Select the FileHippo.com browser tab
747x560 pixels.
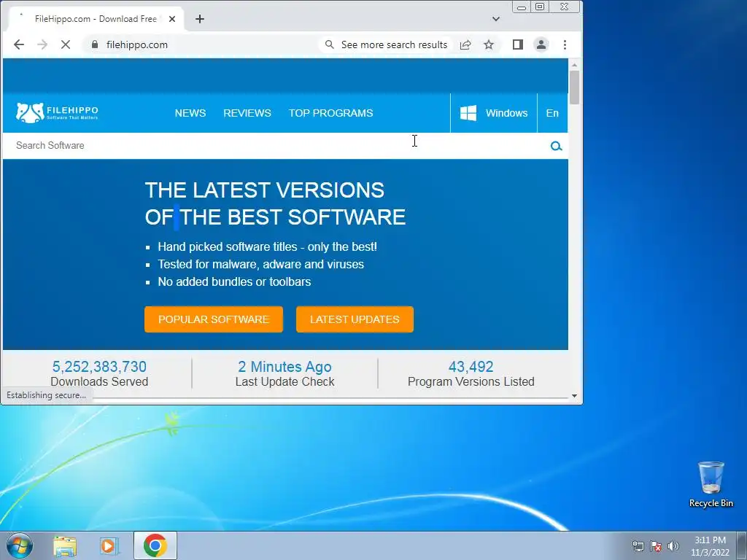pyautogui.click(x=96, y=19)
